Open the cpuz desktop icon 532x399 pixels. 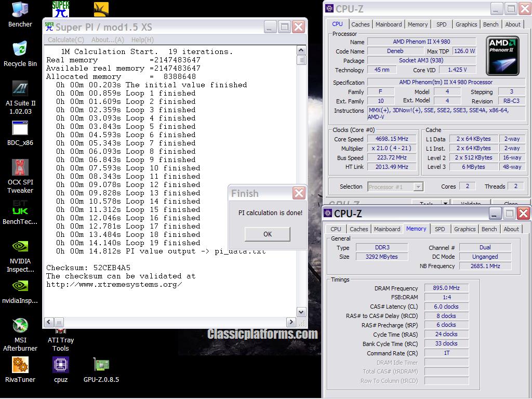(61, 370)
